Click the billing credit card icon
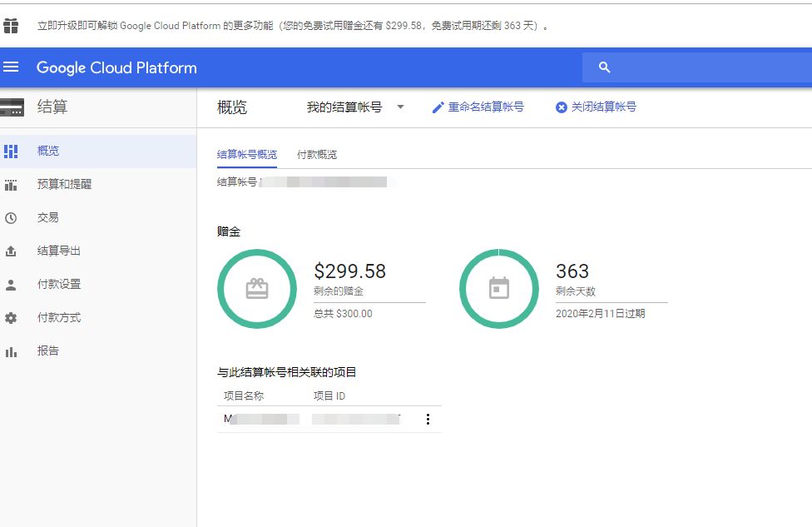The width and height of the screenshot is (812, 527). pos(12,107)
